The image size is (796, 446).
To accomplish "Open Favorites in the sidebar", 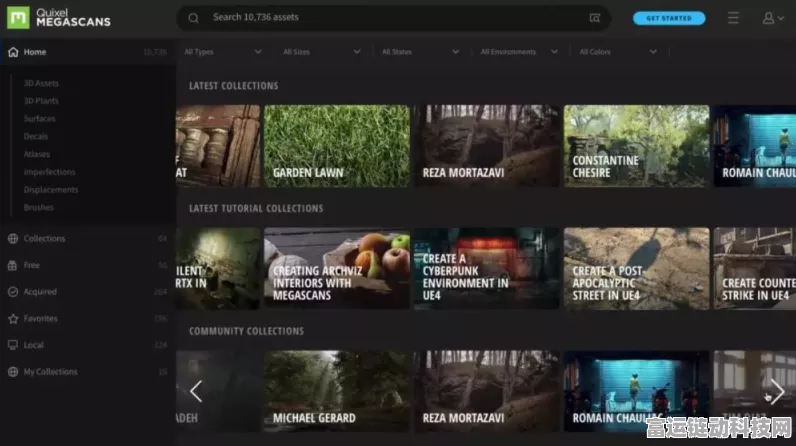I will [x=88, y=319].
